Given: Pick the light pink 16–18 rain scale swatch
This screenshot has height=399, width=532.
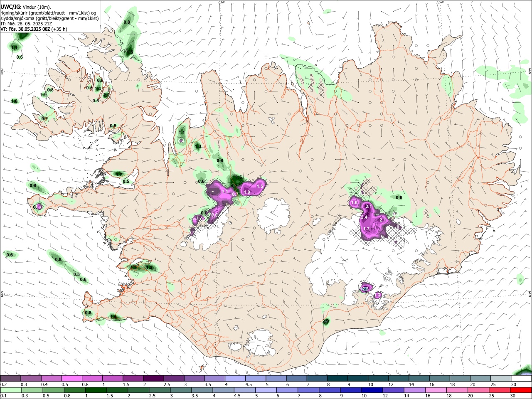Looking at the screenshot, I should [436, 390].
